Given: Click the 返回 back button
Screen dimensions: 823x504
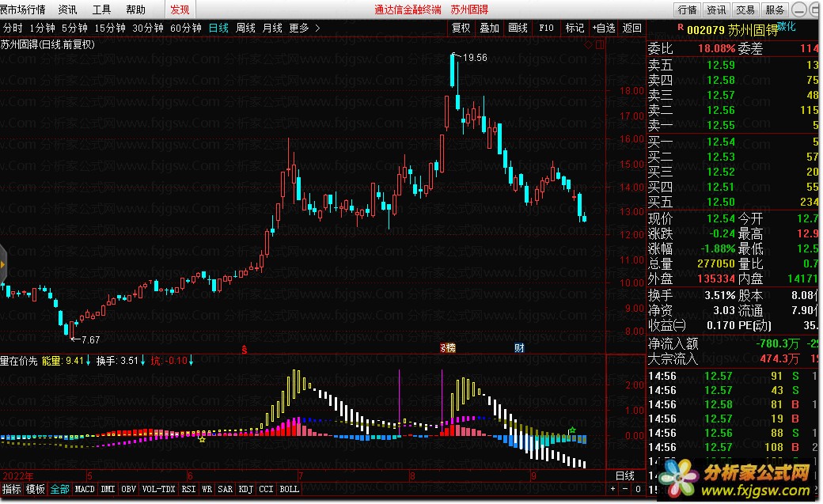Looking at the screenshot, I should point(632,28).
